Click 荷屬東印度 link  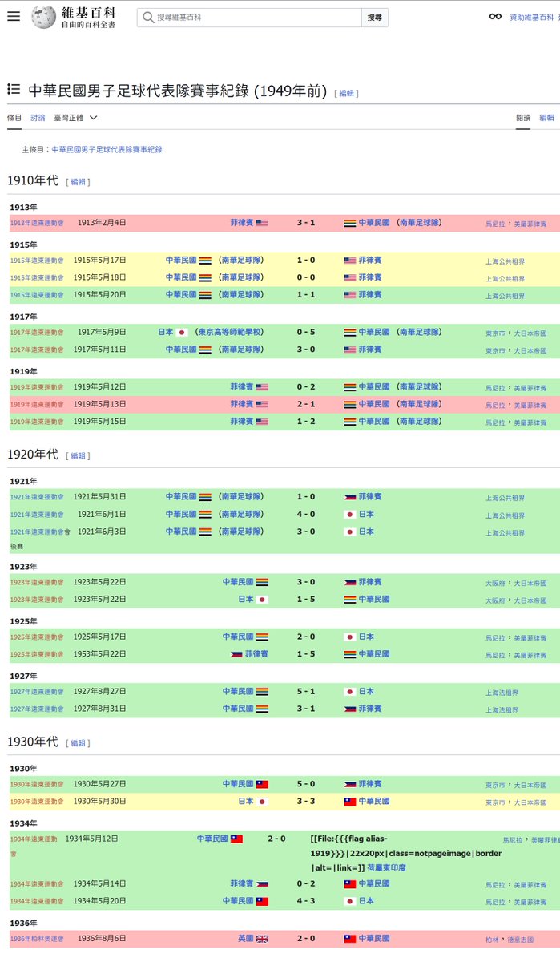386,867
